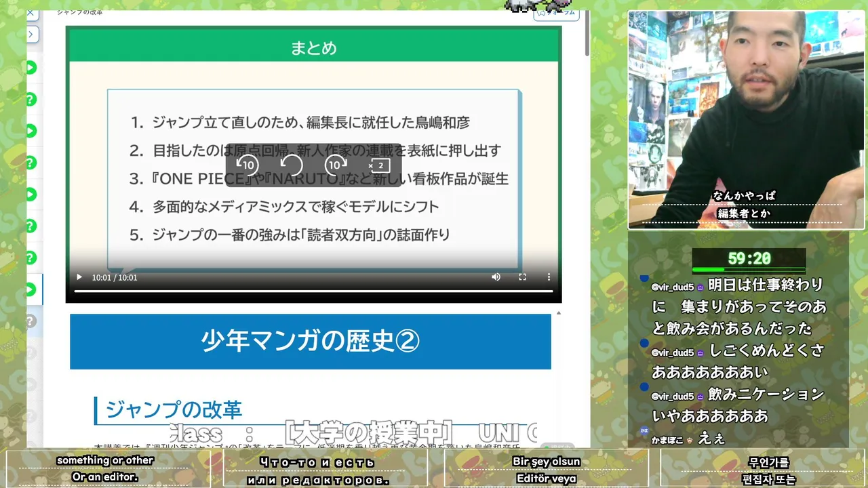Image resolution: width=868 pixels, height=488 pixels.
Task: Mute the video with the speaker icon
Action: pos(496,277)
